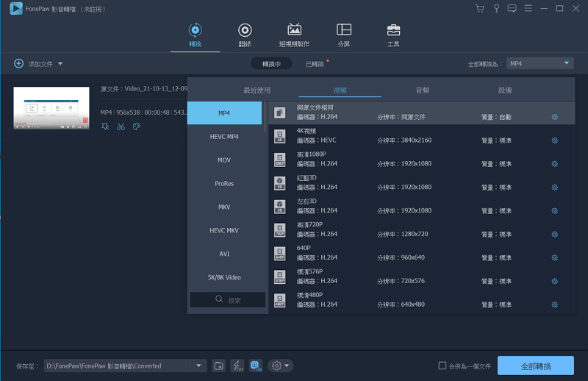Show the 轉換中 list

tap(271, 64)
